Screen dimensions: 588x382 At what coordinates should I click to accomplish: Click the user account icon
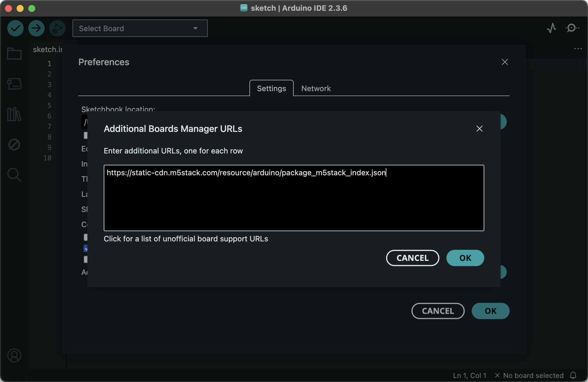(x=14, y=356)
